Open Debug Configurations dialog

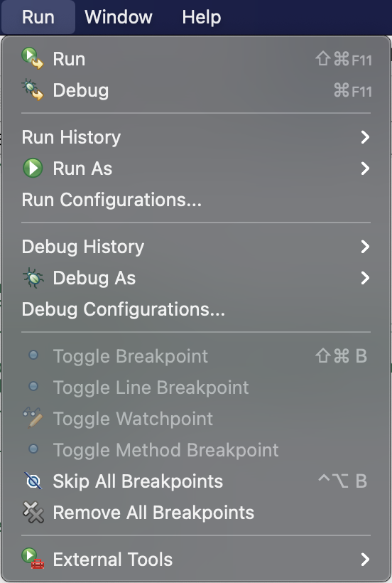click(x=196, y=309)
